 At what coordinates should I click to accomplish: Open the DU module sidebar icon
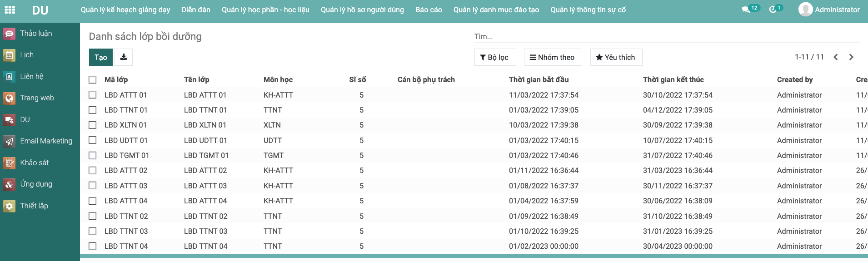coord(9,120)
